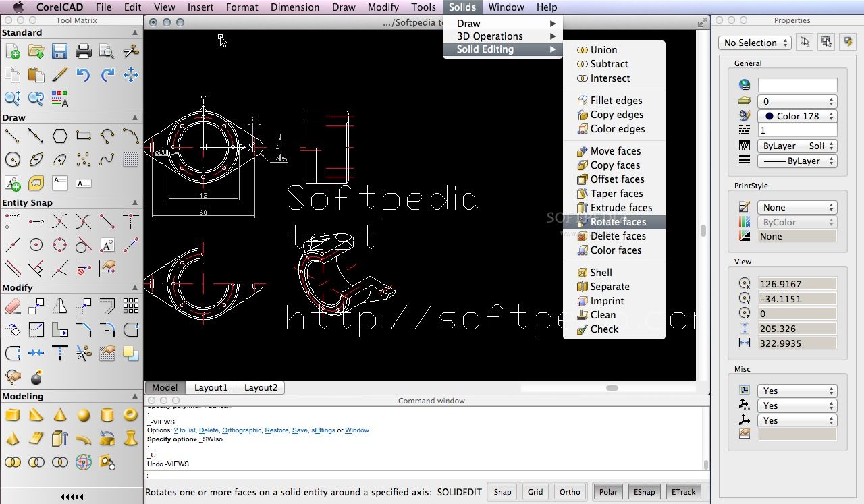The image size is (864, 504).
Task: Select the Erase tool in the Modify panel
Action: [11, 306]
